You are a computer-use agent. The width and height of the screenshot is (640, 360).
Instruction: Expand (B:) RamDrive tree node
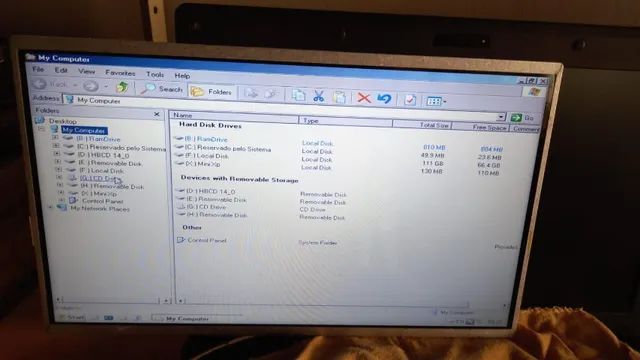[x=55, y=138]
